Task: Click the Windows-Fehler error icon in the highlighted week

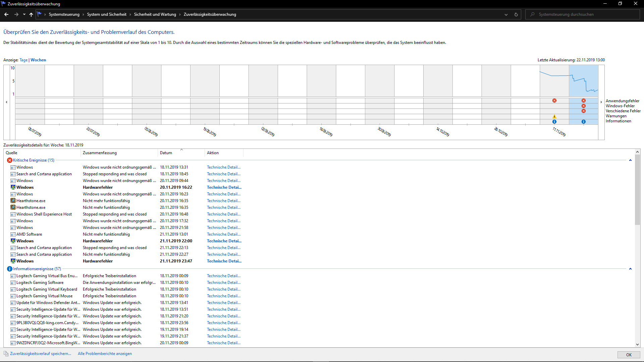Action: point(584,106)
